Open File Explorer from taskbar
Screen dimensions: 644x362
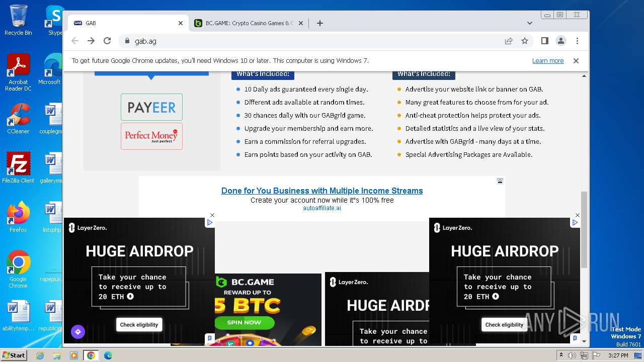point(57,355)
